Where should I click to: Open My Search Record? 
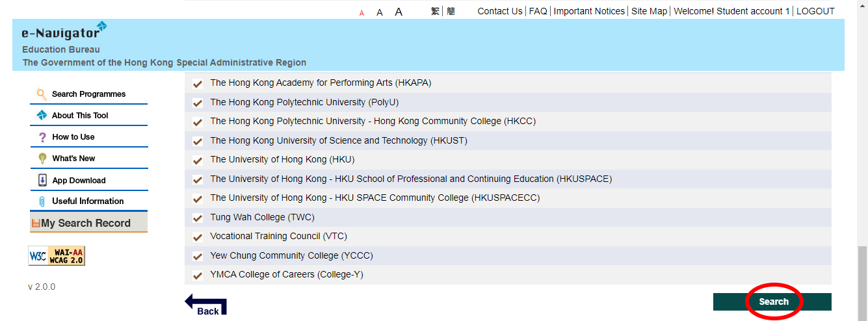tap(88, 223)
